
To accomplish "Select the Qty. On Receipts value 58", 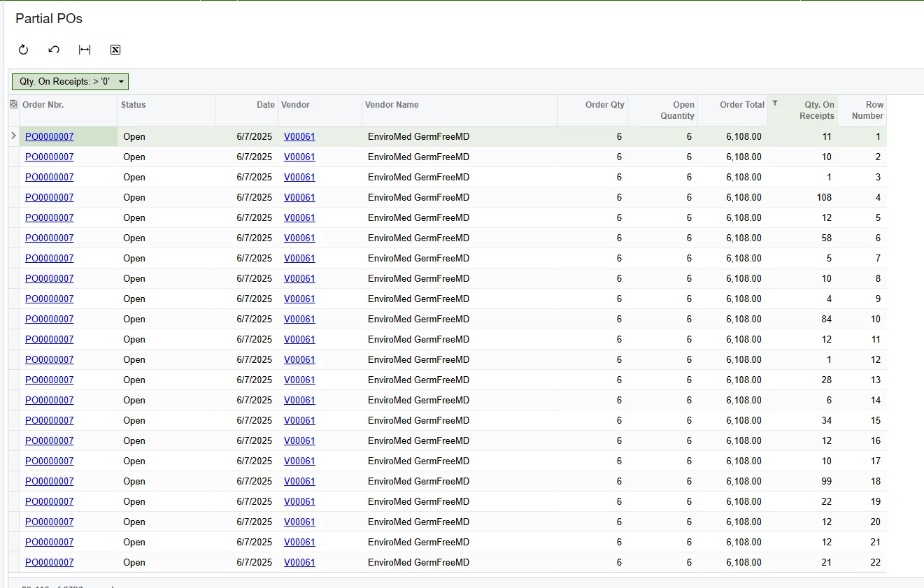I will (826, 238).
